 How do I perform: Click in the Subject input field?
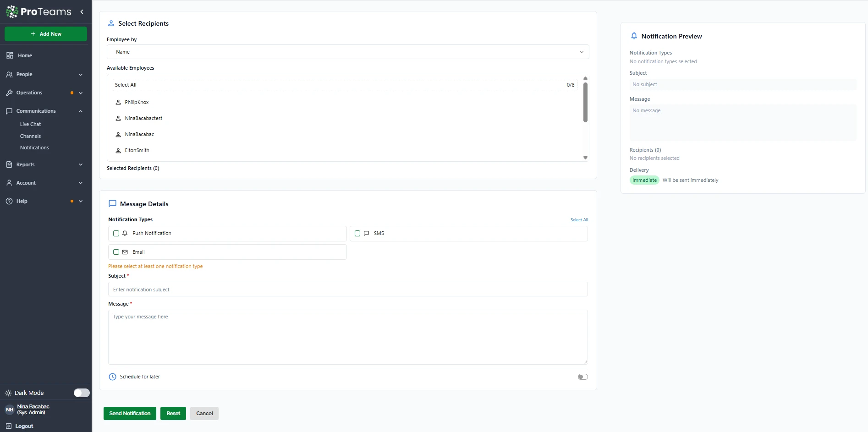[x=347, y=290]
